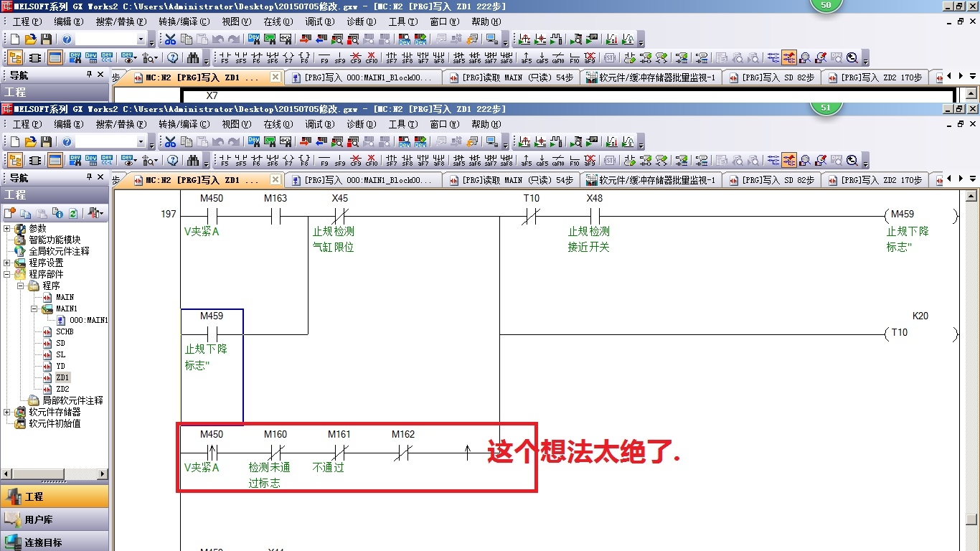The image size is (980, 551).
Task: Toggle highlighted output window icon in lower window
Action: pos(55,161)
